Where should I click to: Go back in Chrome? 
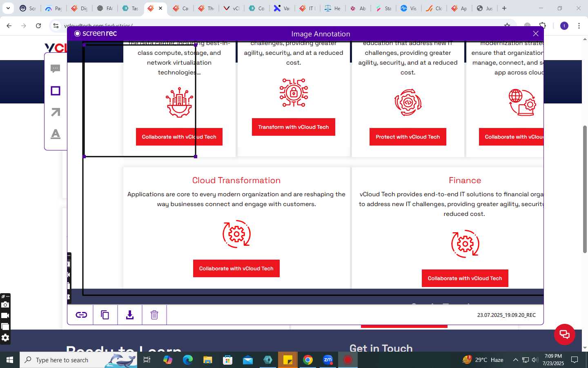(x=9, y=26)
